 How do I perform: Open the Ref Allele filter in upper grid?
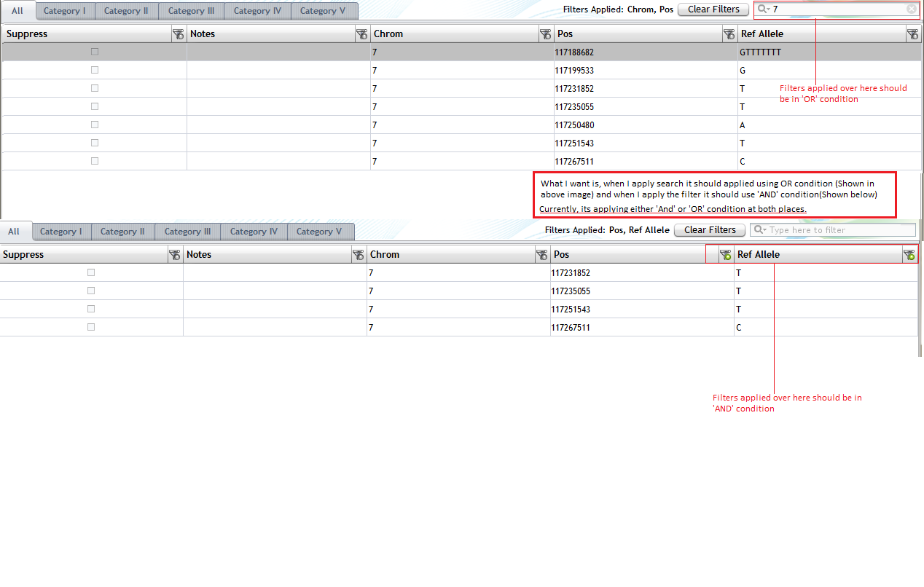tap(912, 34)
